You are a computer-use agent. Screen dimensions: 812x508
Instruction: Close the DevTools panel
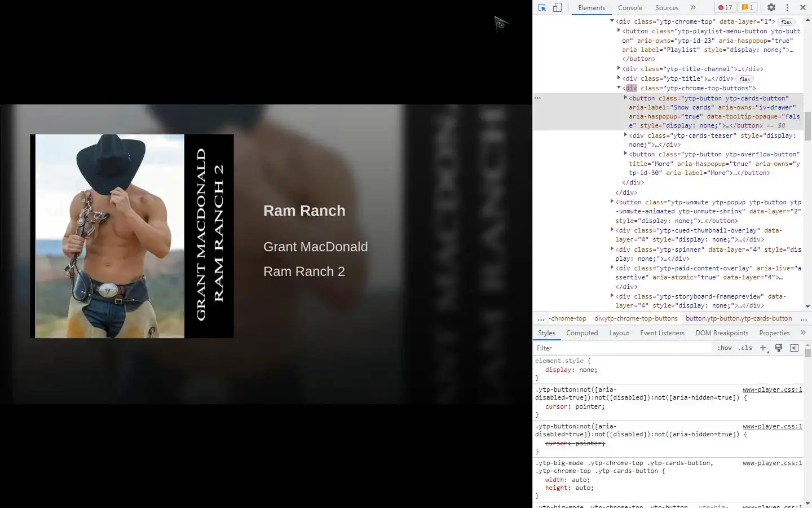pyautogui.click(x=803, y=7)
